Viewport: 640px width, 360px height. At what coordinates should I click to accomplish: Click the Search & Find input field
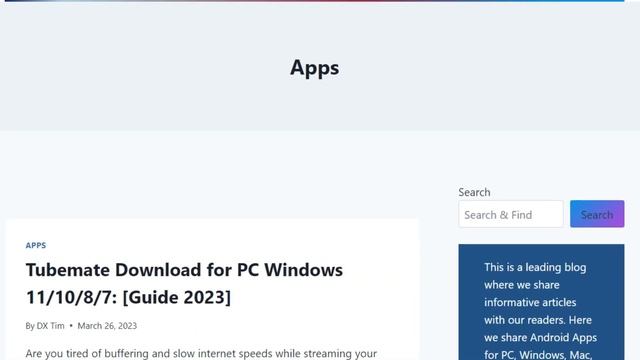(511, 214)
